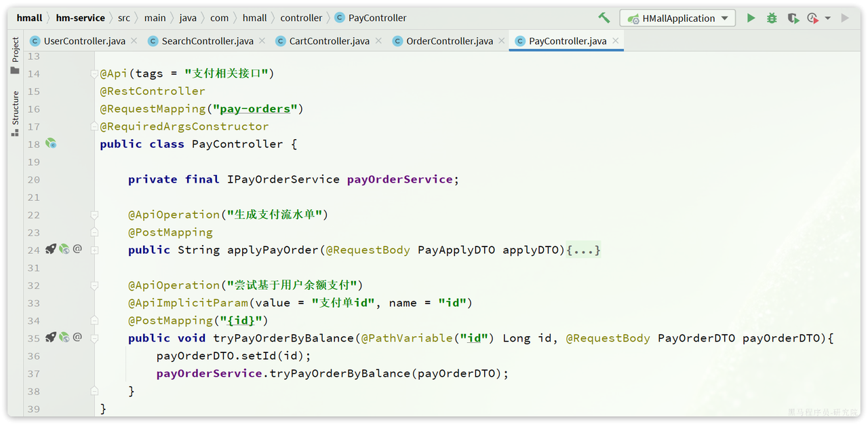Click the src breadcrumb
The image size is (868, 425).
click(123, 18)
